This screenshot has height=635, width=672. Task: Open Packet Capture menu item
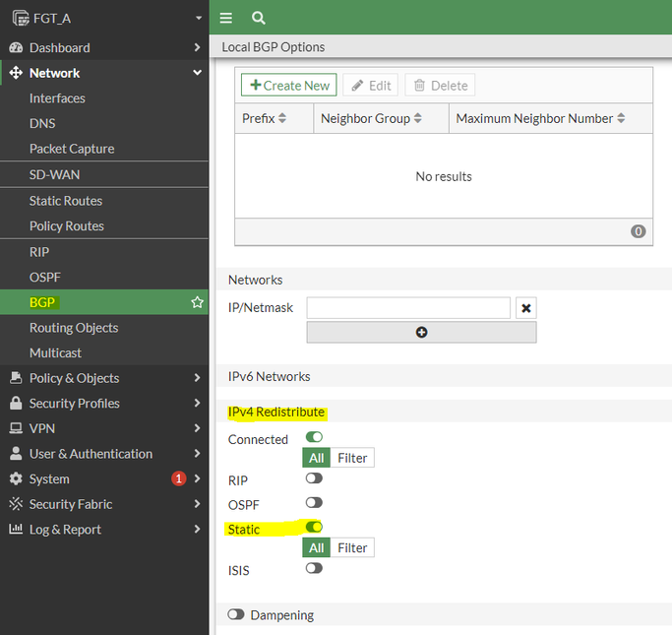click(x=104, y=149)
